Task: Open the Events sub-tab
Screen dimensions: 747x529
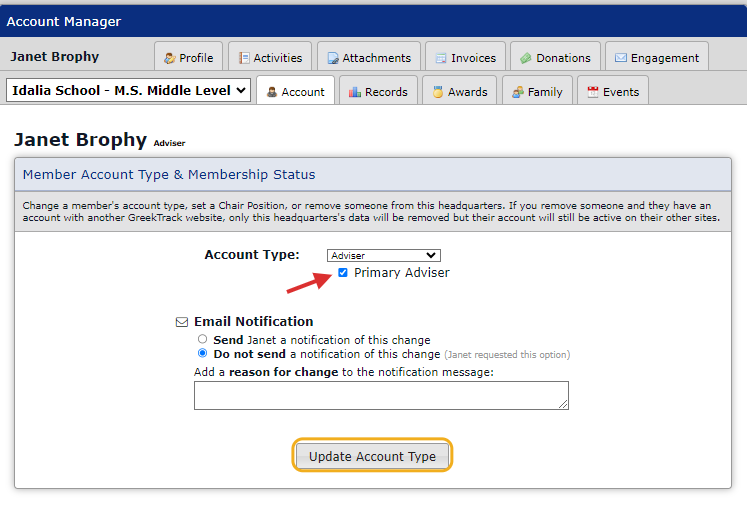Action: (613, 91)
